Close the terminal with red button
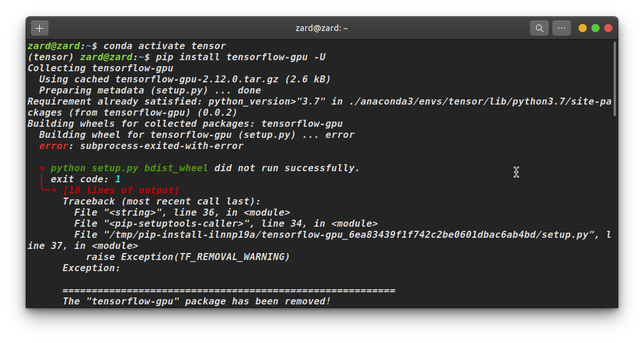Image resolution: width=644 pixels, height=343 pixels. [608, 28]
